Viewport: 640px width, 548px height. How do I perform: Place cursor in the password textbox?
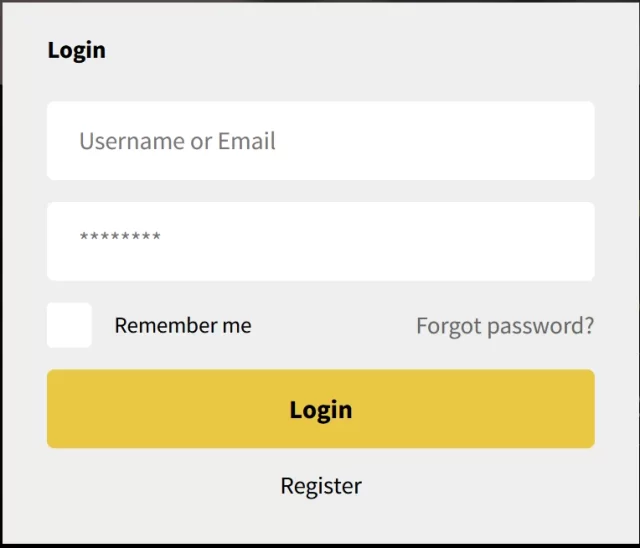coord(320,241)
